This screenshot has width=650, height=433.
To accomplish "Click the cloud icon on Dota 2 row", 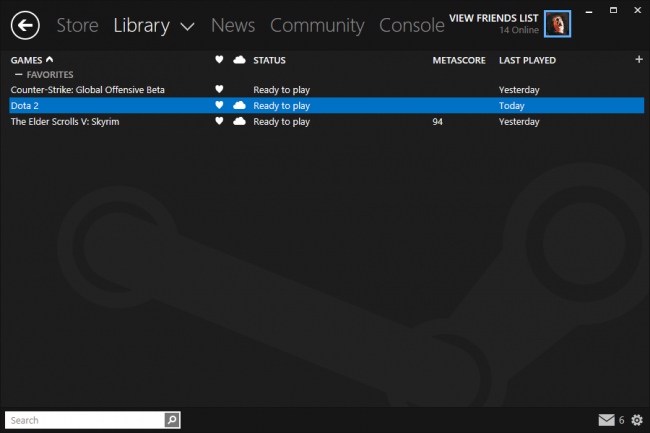I will [x=239, y=105].
